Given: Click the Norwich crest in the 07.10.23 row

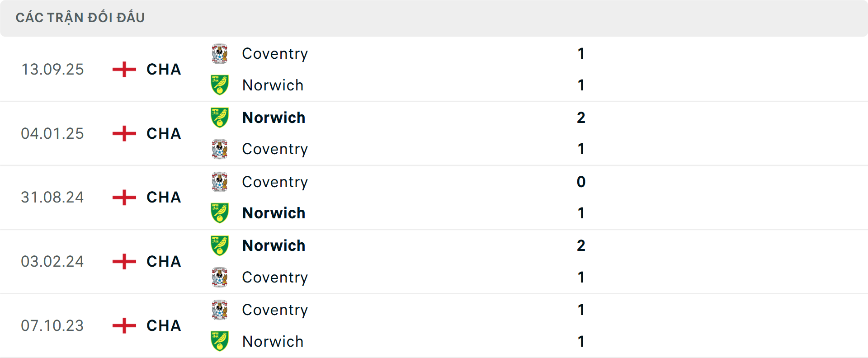Looking at the screenshot, I should 220,341.
